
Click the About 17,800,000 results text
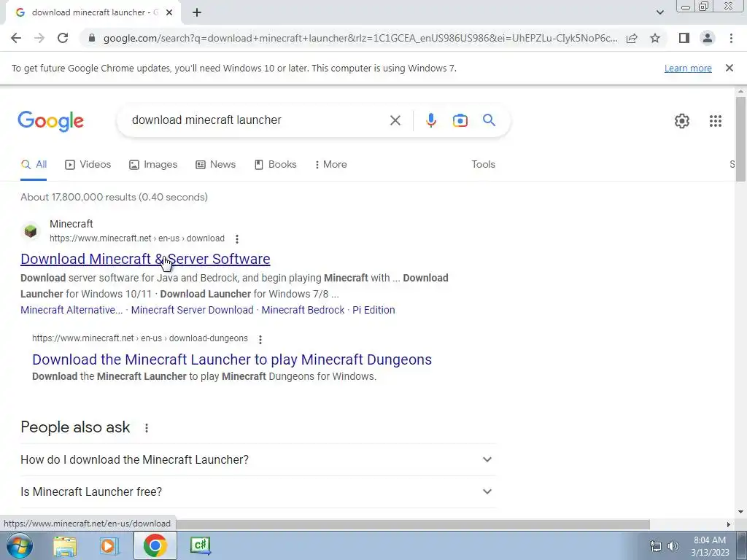coord(114,197)
